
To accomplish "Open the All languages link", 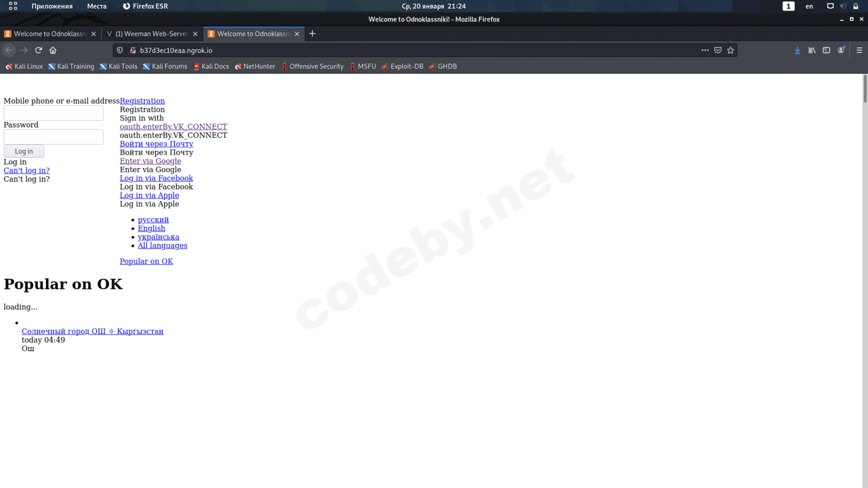I will (x=162, y=246).
